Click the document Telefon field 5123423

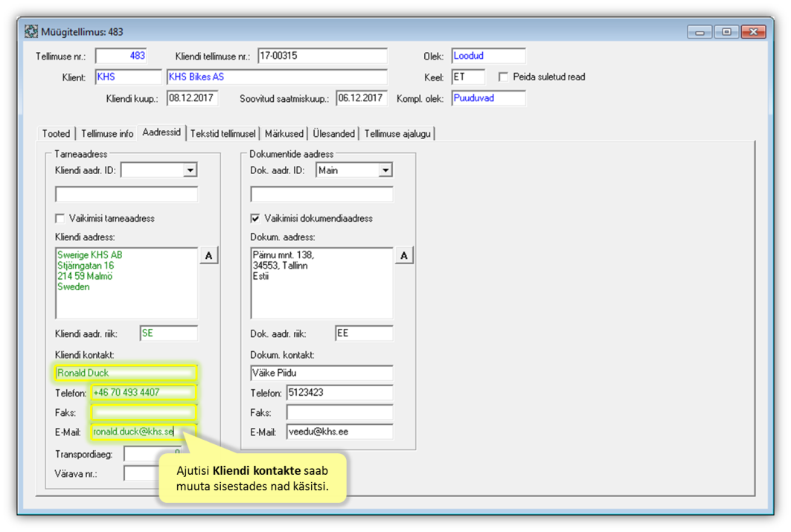[x=340, y=393]
